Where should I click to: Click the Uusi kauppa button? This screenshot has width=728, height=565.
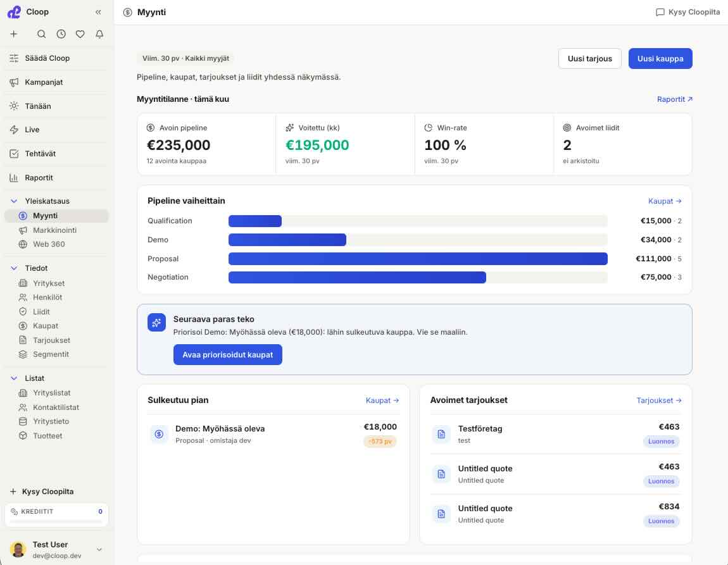point(660,58)
